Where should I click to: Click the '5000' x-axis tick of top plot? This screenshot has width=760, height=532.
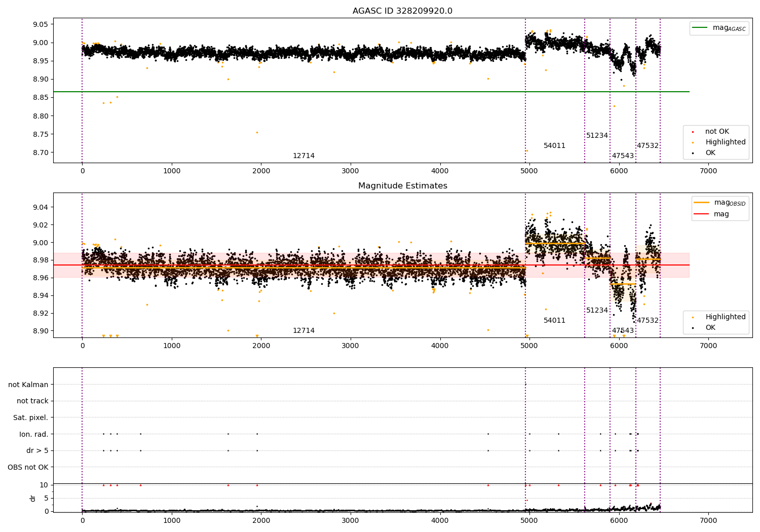tap(529, 171)
